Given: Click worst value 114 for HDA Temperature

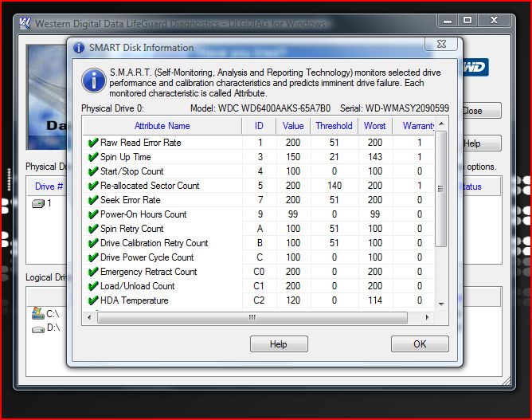Looking at the screenshot, I should pyautogui.click(x=375, y=300).
